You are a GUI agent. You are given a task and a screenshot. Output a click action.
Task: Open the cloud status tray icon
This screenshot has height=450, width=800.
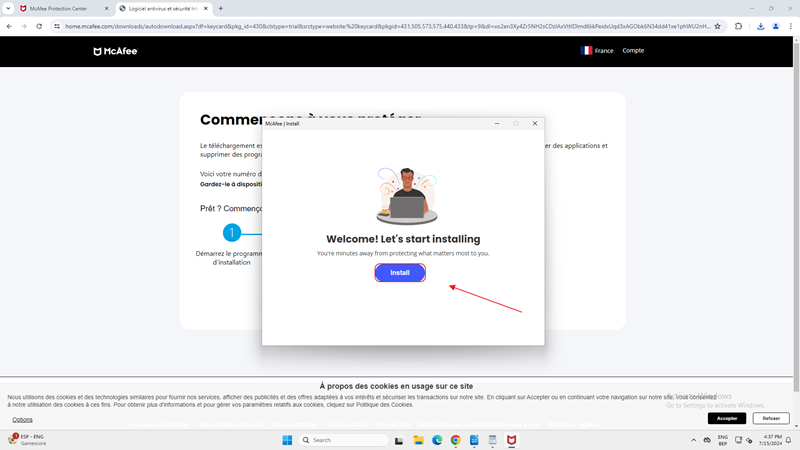(707, 440)
